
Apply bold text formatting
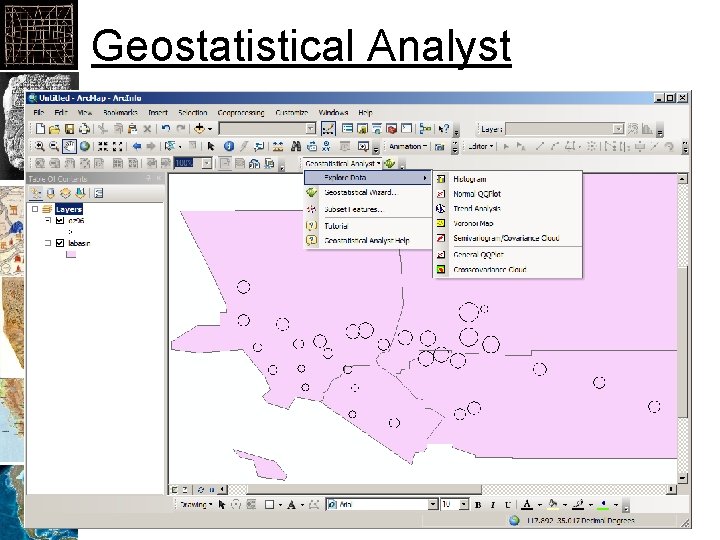pyautogui.click(x=478, y=505)
